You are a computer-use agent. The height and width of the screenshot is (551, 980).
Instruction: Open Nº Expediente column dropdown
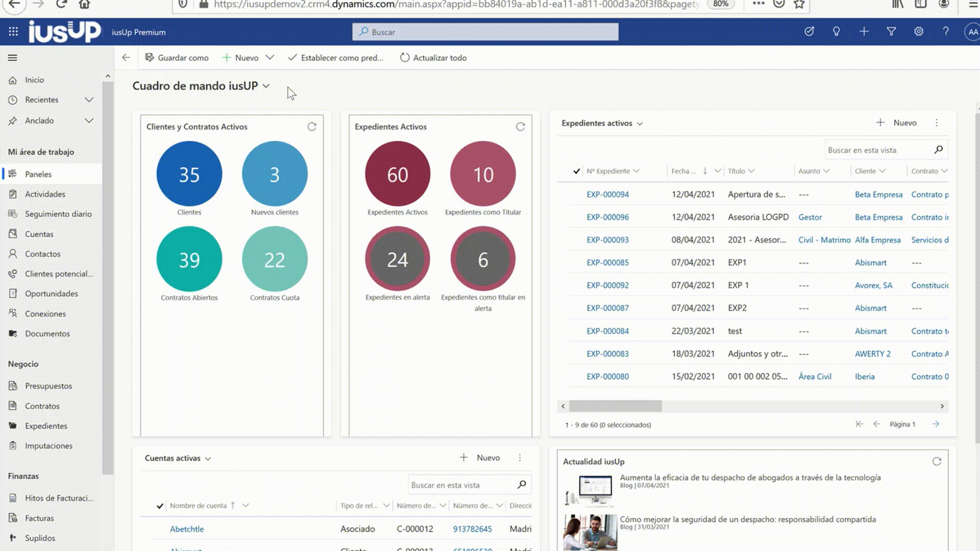tap(636, 171)
